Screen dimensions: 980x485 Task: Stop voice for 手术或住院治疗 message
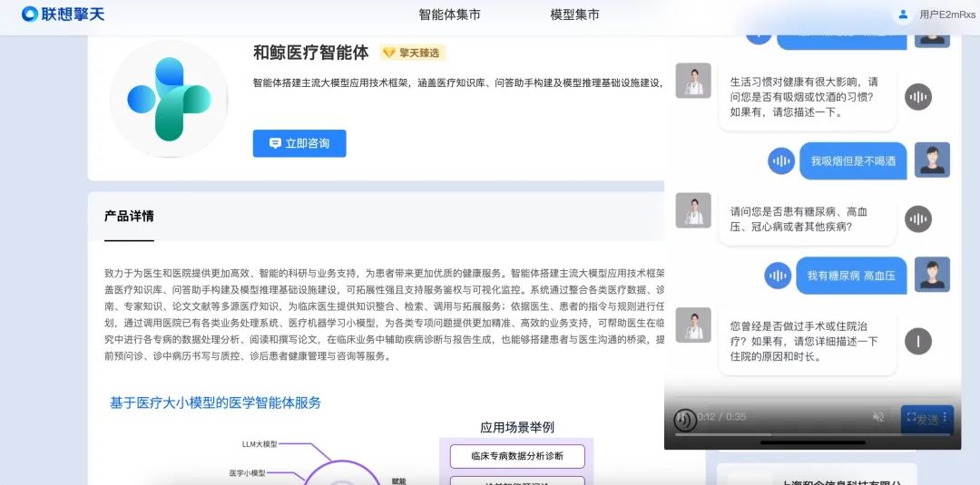(918, 341)
